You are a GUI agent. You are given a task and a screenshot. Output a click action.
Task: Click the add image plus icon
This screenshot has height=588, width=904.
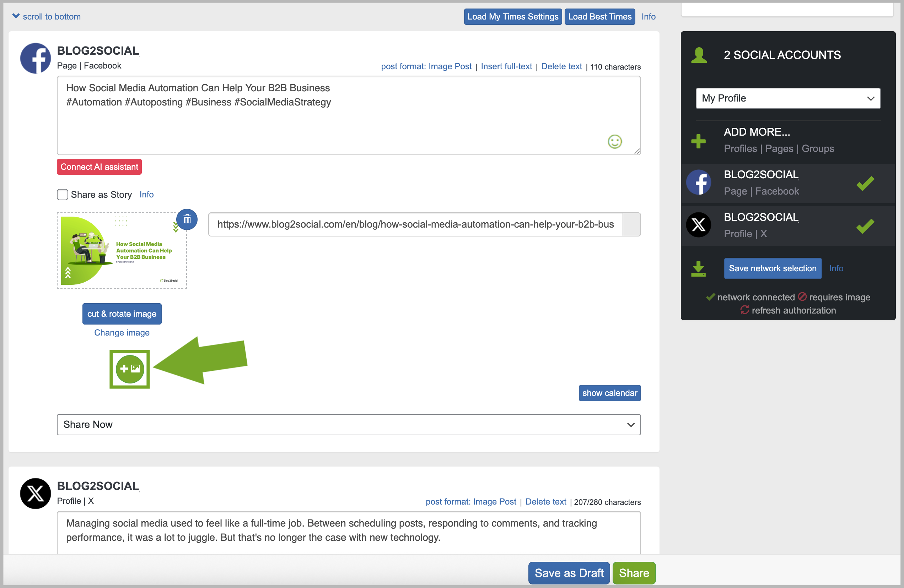pyautogui.click(x=130, y=369)
